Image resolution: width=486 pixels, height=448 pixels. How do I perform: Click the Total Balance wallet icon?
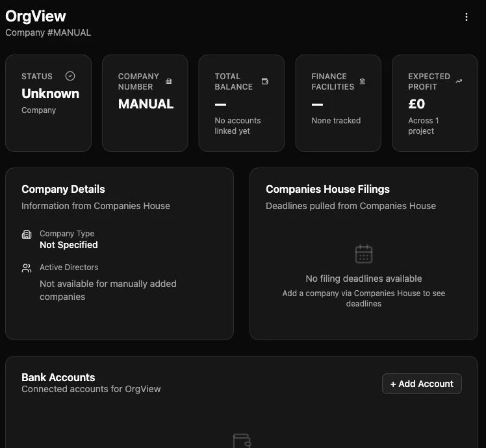tap(265, 81)
